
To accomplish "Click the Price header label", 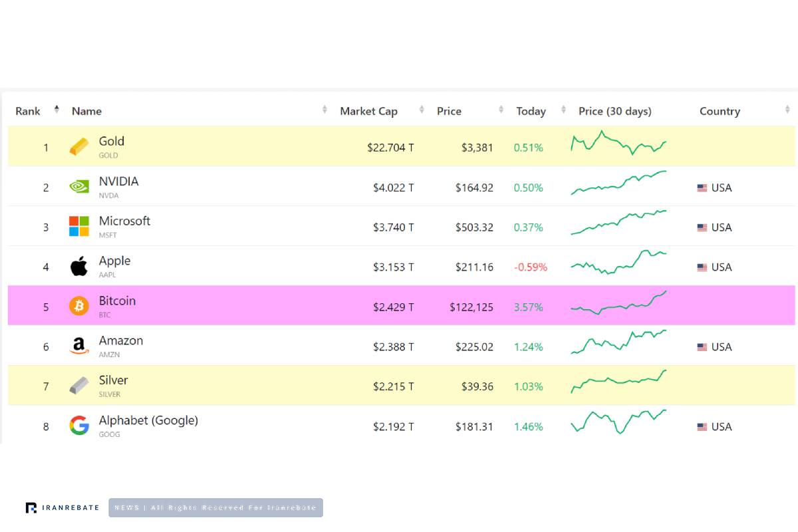I will (449, 111).
